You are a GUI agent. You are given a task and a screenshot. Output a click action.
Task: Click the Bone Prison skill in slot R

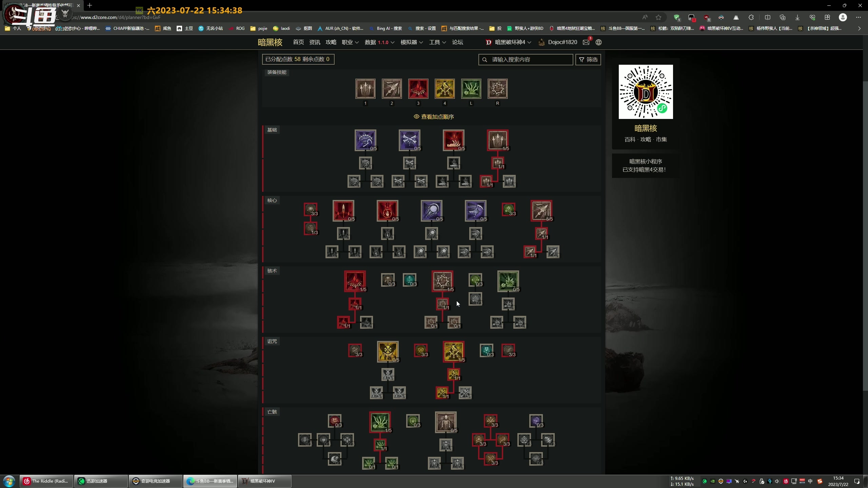[497, 89]
